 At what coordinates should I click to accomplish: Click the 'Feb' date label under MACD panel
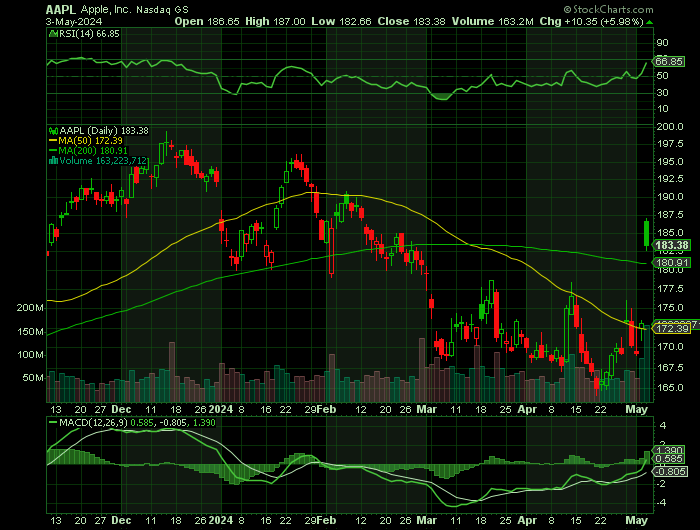pos(327,520)
